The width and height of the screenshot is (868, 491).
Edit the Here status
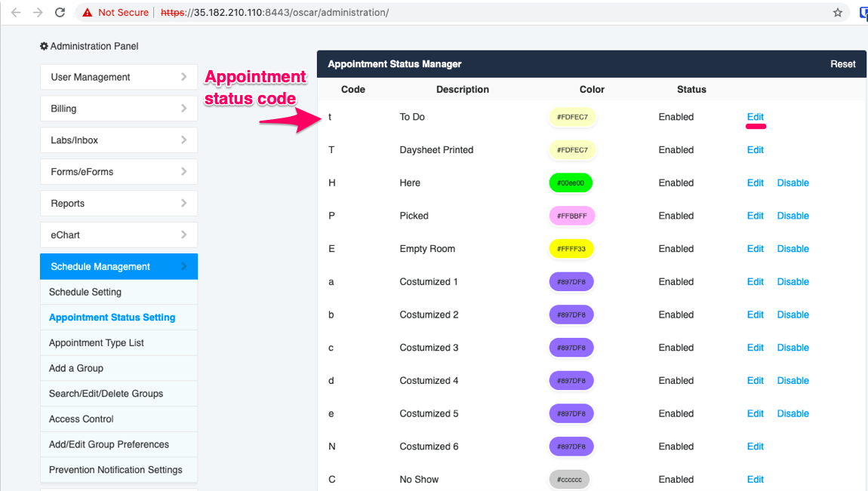tap(755, 183)
